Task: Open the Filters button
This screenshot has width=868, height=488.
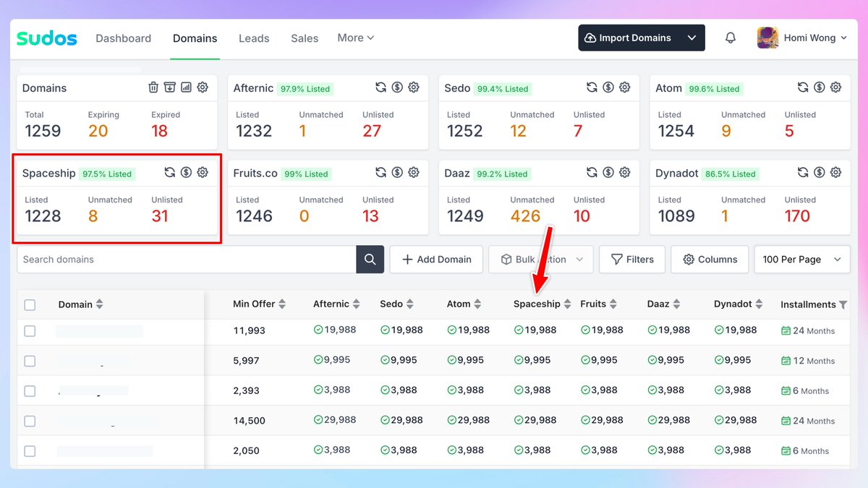Action: pyautogui.click(x=632, y=260)
